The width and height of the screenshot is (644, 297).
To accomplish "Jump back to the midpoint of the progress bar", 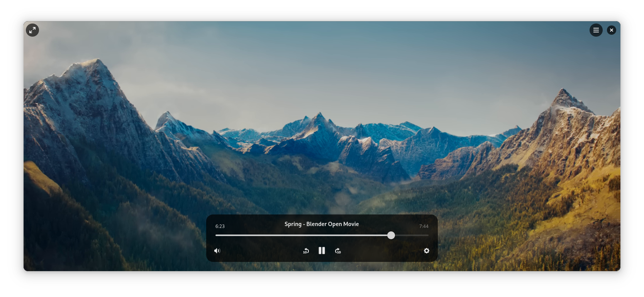I will click(x=322, y=235).
